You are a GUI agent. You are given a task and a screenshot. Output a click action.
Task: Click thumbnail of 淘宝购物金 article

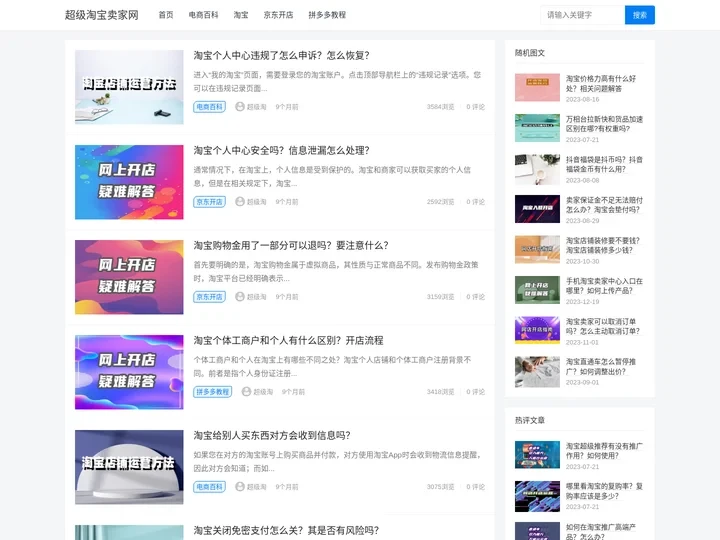tap(129, 277)
